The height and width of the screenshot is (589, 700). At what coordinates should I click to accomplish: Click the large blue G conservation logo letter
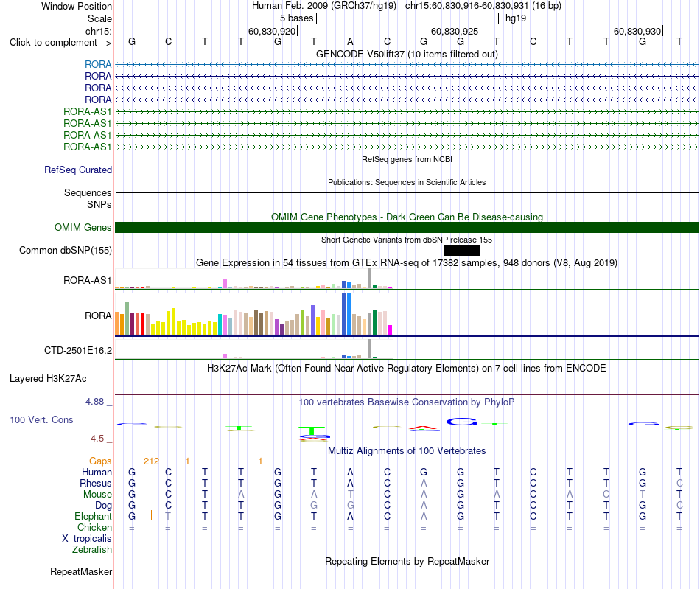click(461, 421)
